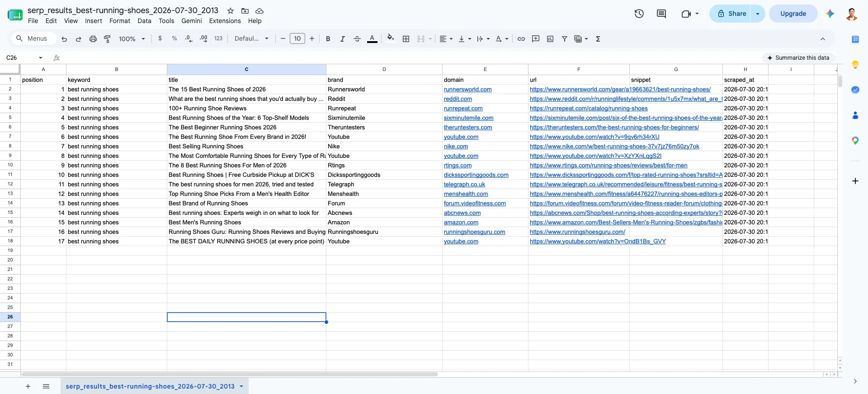Click the horizontal scrollbar
868x394 pixels.
point(230,375)
